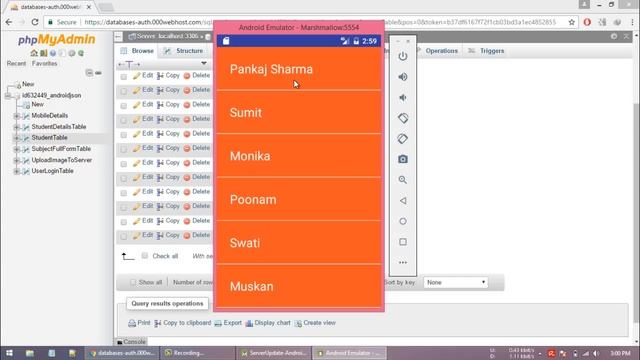Take emulator screenshot with camera icon
Screen dimensions: 640x360
coord(402,159)
